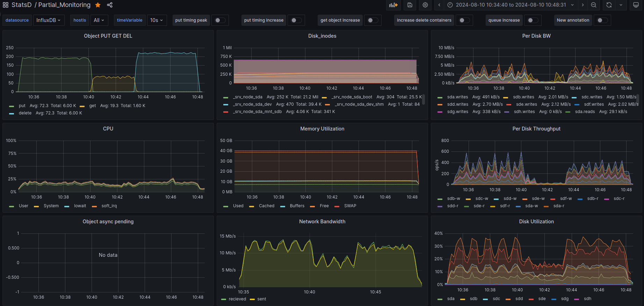The height and width of the screenshot is (306, 644).
Task: Switch to TV display mode icon
Action: (636, 5)
